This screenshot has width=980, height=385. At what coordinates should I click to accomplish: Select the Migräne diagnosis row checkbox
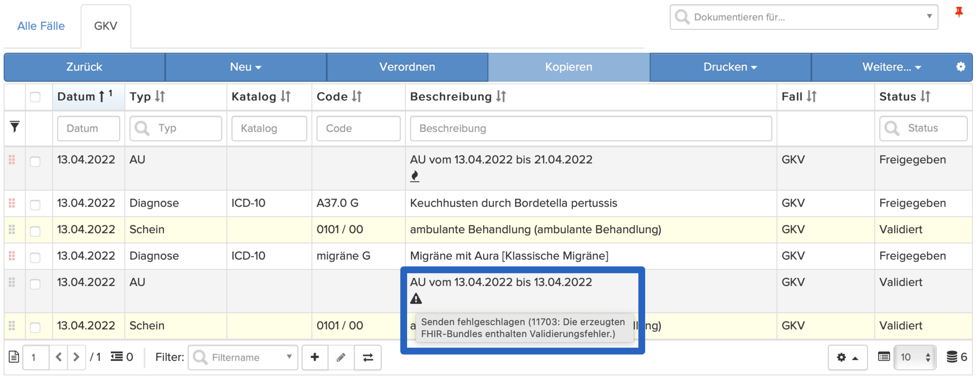pyautogui.click(x=35, y=258)
